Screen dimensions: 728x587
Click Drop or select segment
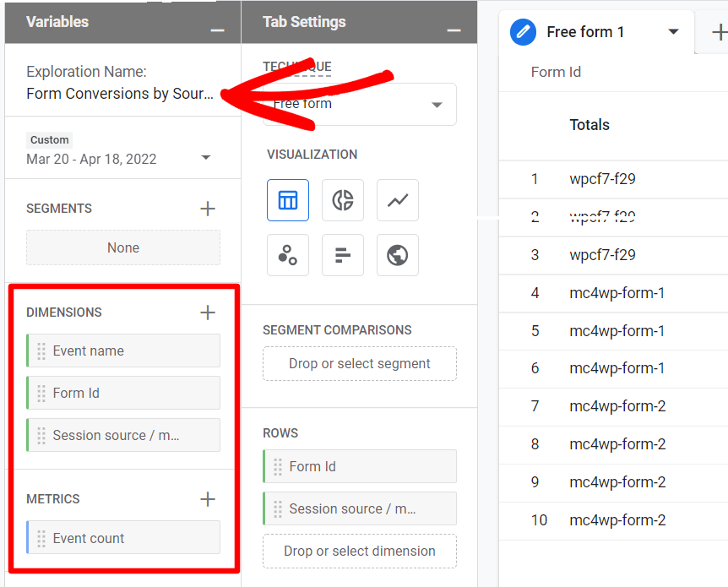[359, 363]
